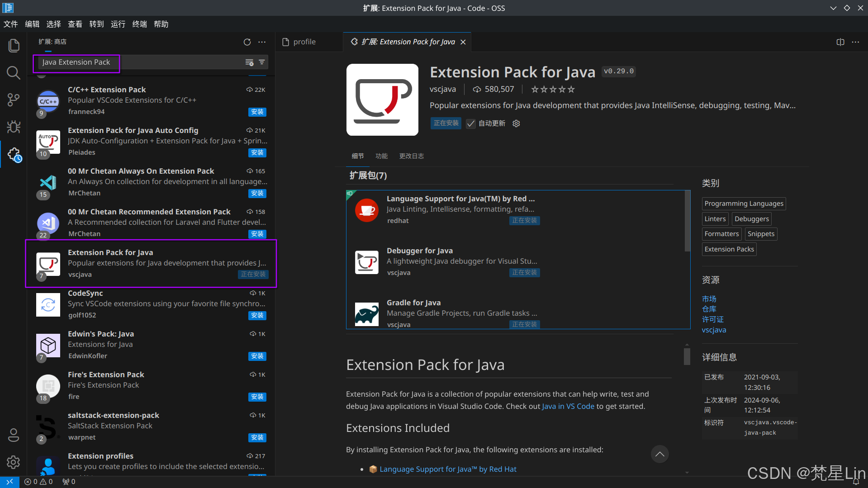Open the Search view in the activity bar

(13, 72)
